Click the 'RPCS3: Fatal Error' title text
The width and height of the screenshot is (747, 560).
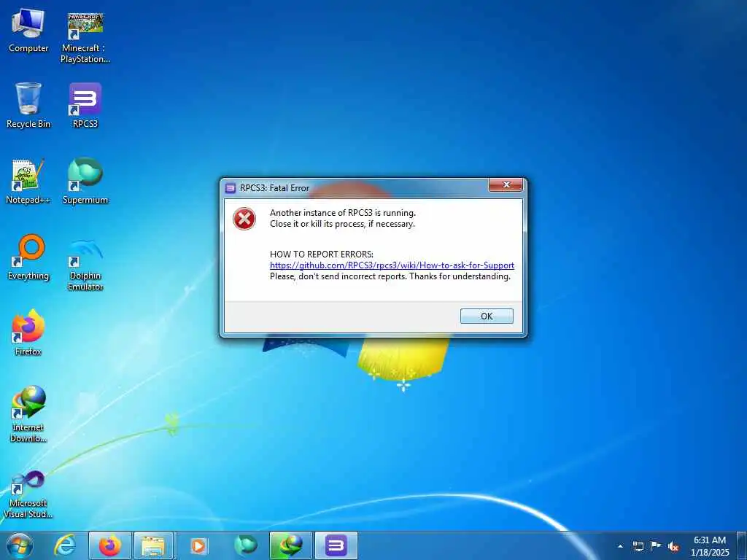point(274,188)
